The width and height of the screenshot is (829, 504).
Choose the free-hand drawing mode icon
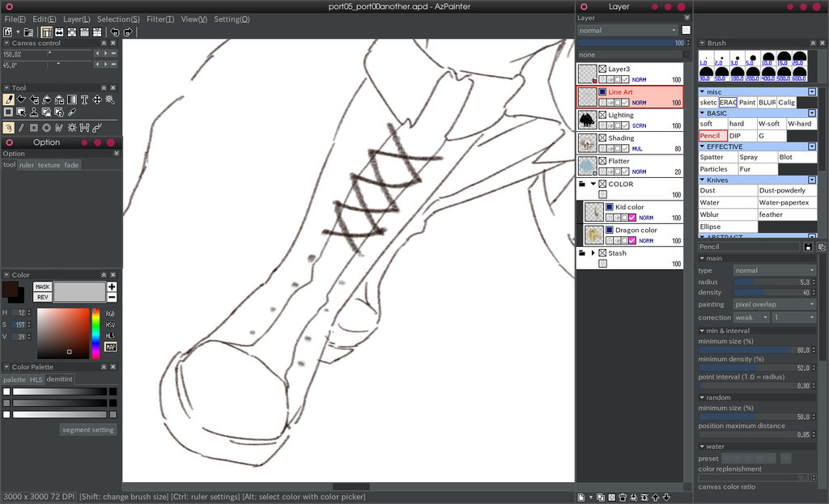tap(8, 127)
